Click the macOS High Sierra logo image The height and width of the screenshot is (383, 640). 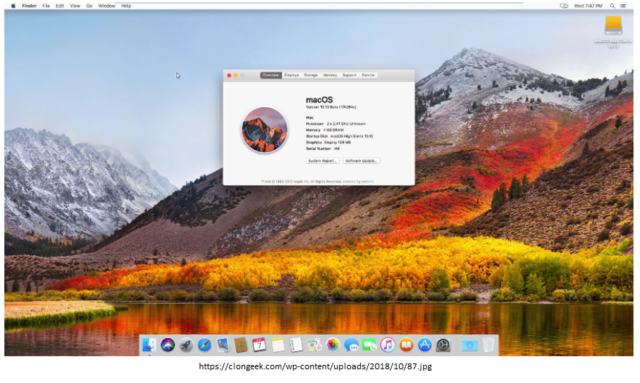264,130
